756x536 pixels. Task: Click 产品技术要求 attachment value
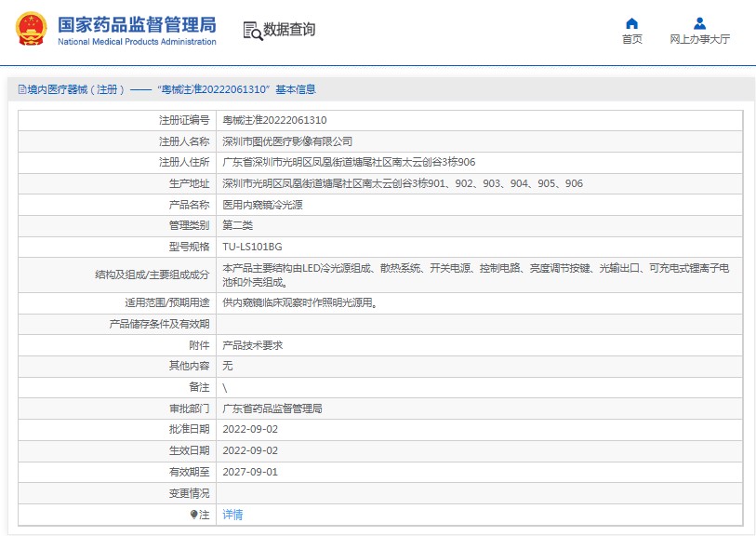(252, 345)
